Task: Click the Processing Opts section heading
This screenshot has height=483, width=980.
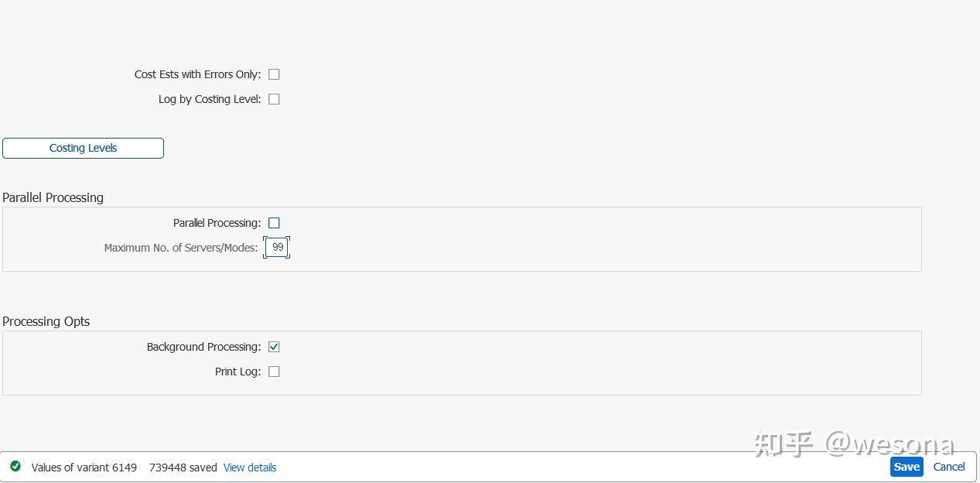Action: pyautogui.click(x=46, y=321)
